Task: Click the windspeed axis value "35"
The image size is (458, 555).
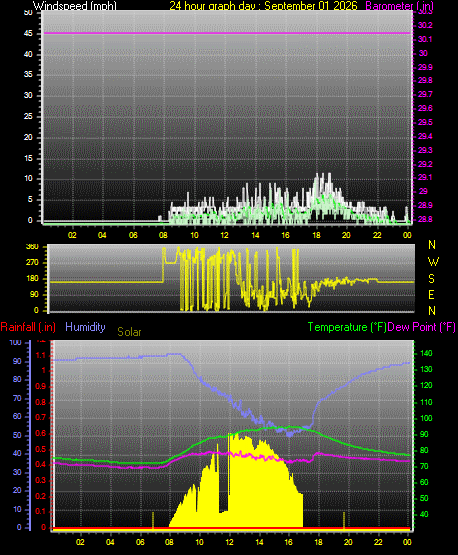Action: click(28, 74)
